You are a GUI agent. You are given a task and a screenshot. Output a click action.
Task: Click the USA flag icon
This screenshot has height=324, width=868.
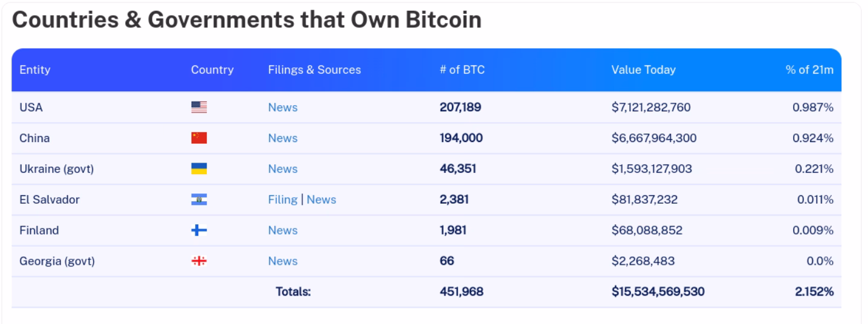[199, 108]
